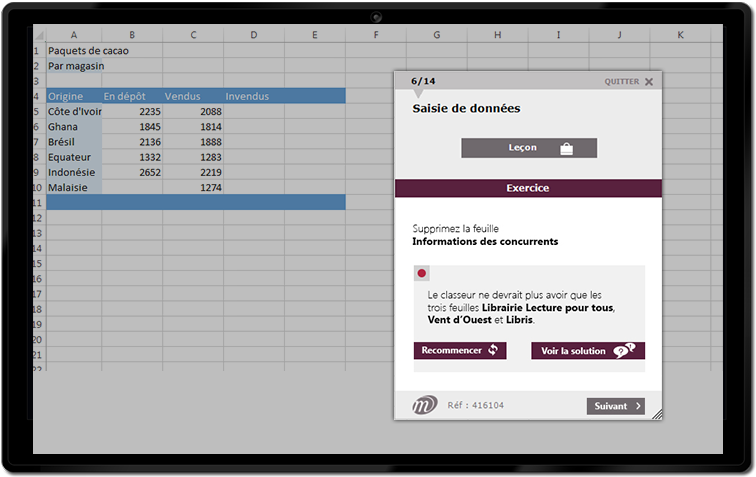Select column K header
Image resolution: width=756 pixels, height=477 pixels.
(x=680, y=35)
